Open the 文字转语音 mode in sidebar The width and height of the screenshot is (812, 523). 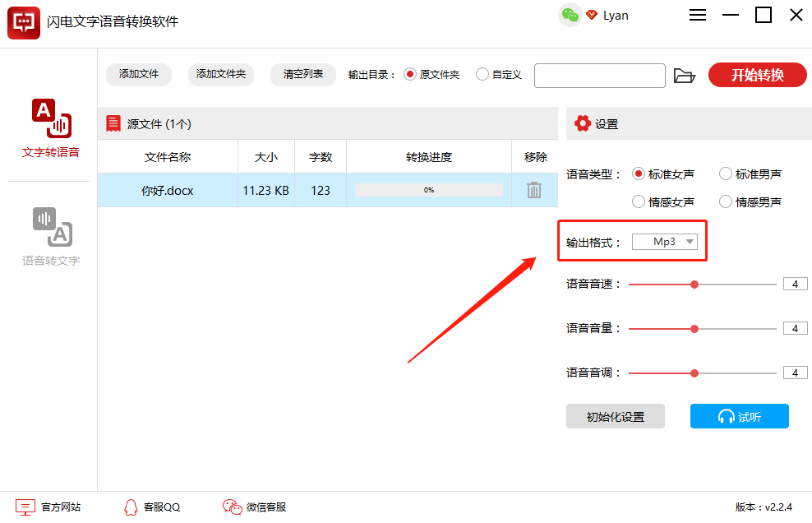[51, 128]
